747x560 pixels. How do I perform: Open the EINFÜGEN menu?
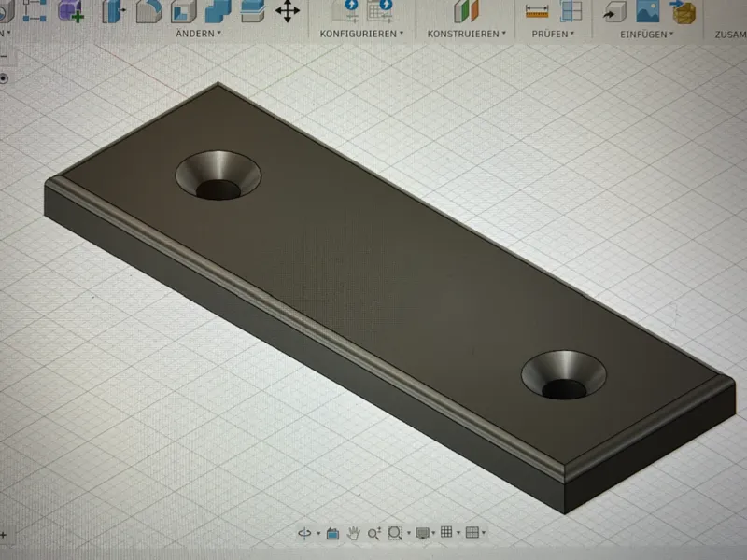tap(646, 35)
